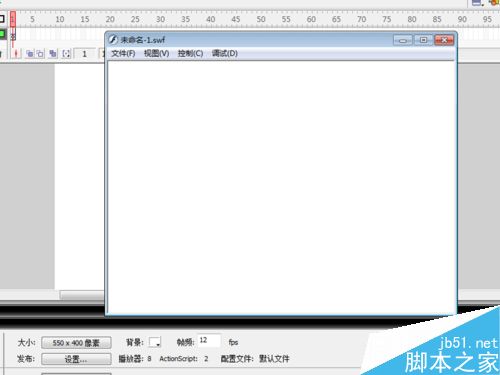The height and width of the screenshot is (375, 500).
Task: Click the stage horizontal scrollbar thumb
Action: [82, 295]
